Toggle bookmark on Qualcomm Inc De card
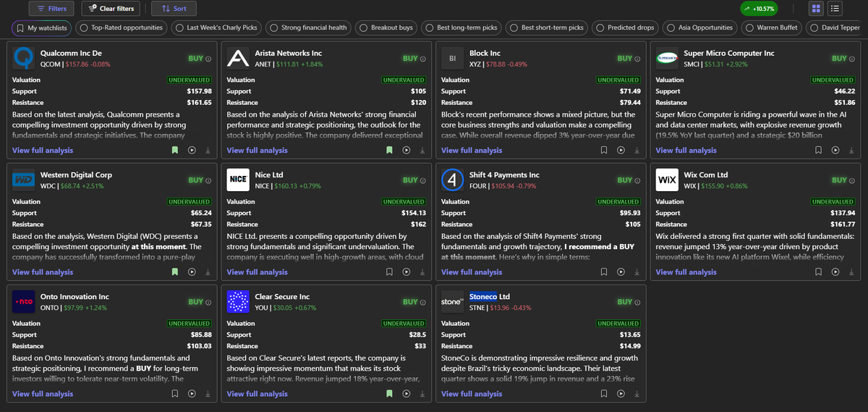The width and height of the screenshot is (868, 412). [x=174, y=151]
